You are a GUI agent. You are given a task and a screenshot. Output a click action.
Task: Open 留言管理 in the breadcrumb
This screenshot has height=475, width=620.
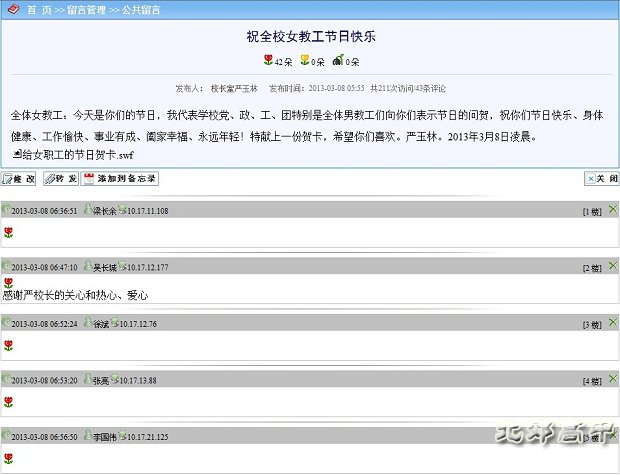click(88, 9)
